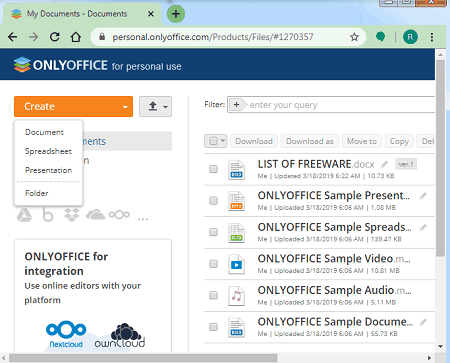Open ONLYOFFICE Sample Document file link
Image resolution: width=450 pixels, height=363 pixels.
coord(335,322)
